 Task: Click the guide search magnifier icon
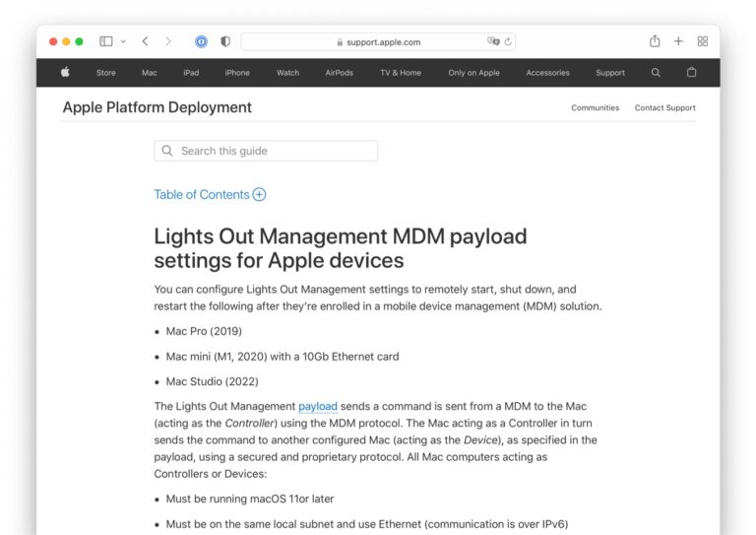167,151
